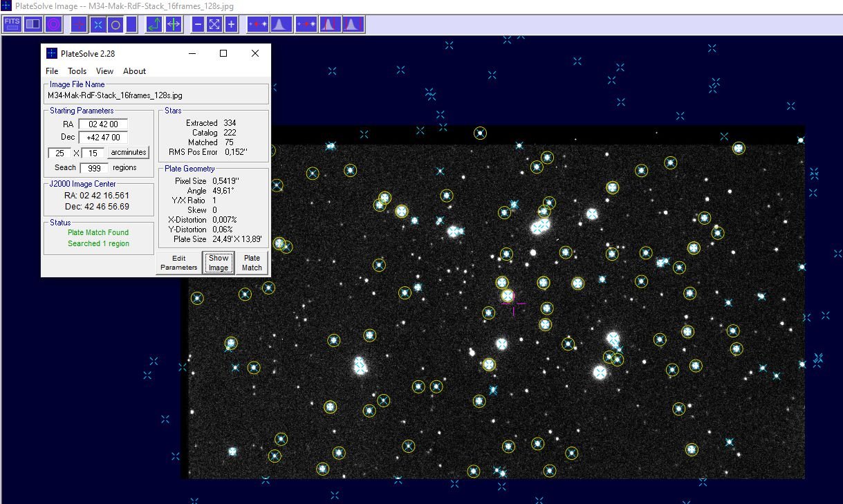Click the RA input field
The width and height of the screenshot is (843, 504).
coord(102,124)
